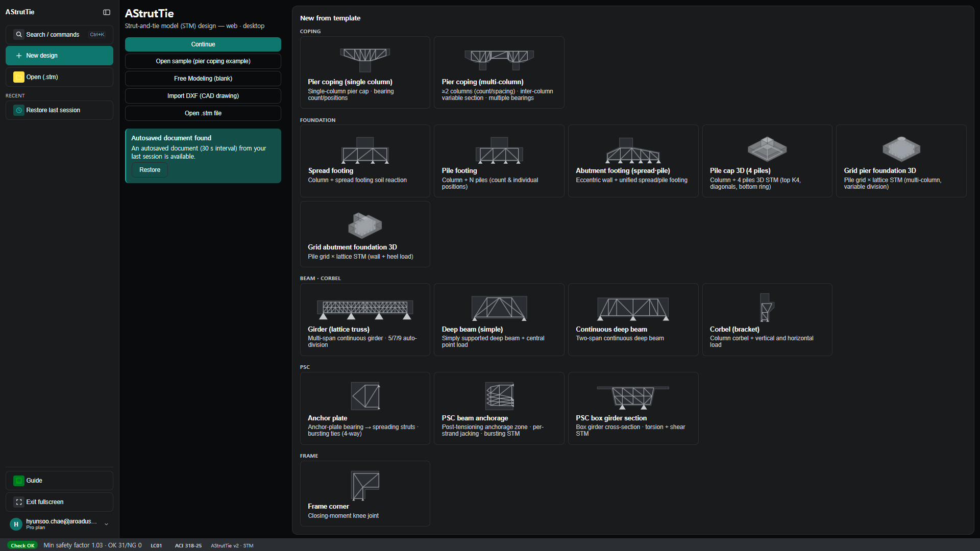The image size is (980, 551).
Task: Click the Grid pier foundation 3D title
Action: [880, 170]
